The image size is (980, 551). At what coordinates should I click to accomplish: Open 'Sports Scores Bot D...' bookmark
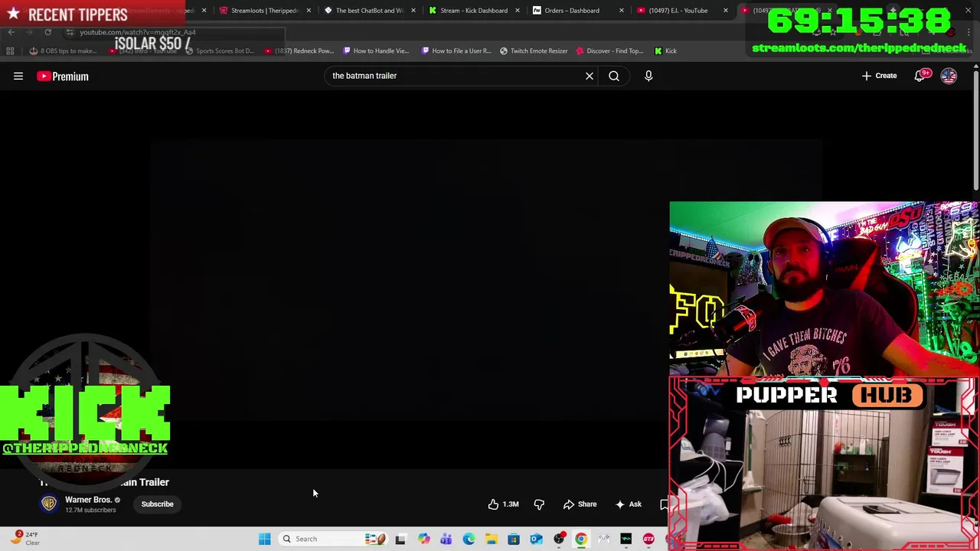[x=219, y=51]
